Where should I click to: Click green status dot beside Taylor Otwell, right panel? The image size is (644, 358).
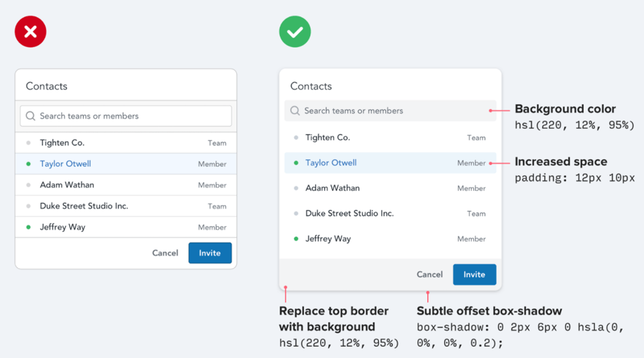tap(296, 163)
